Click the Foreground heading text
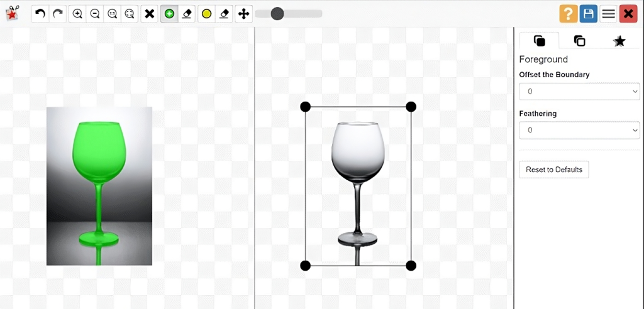 tap(543, 60)
